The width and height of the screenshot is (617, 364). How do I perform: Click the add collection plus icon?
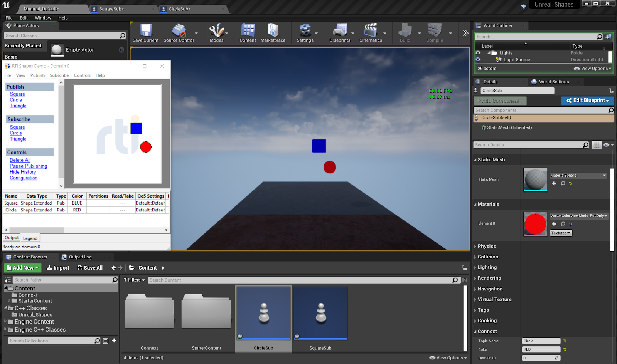[114, 341]
